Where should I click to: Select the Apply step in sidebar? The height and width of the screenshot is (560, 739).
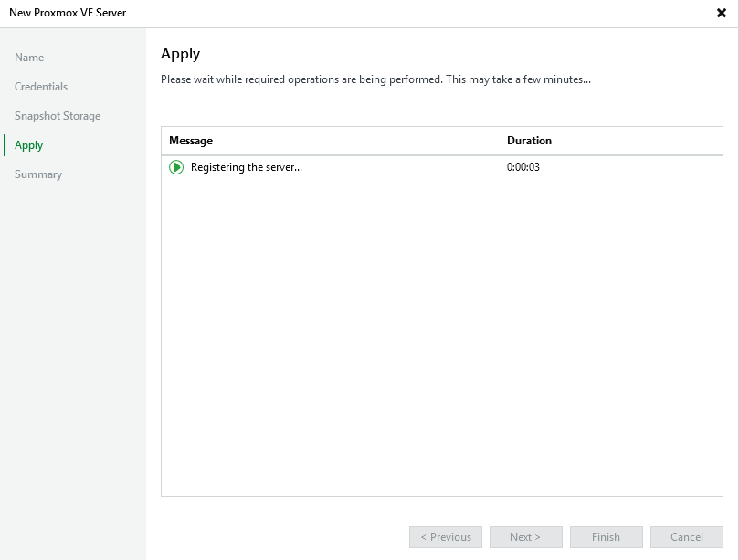[x=28, y=145]
